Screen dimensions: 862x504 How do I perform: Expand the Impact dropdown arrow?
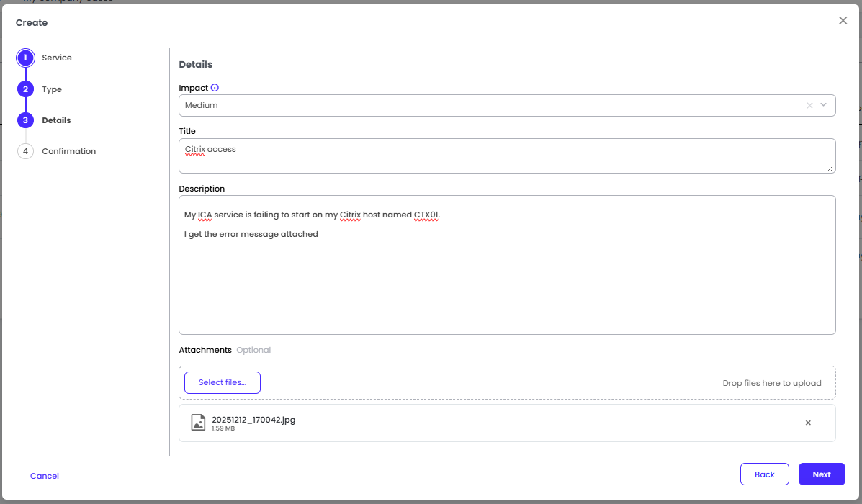point(824,105)
